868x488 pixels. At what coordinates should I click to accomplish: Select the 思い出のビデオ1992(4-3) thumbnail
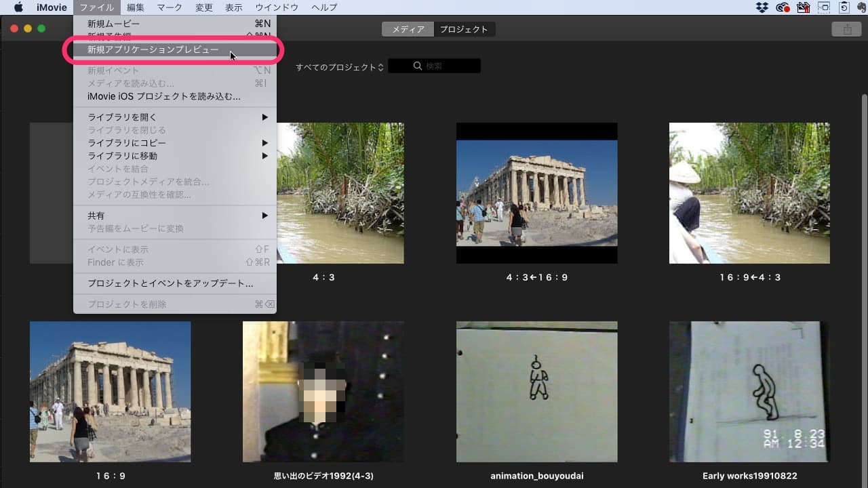(323, 392)
